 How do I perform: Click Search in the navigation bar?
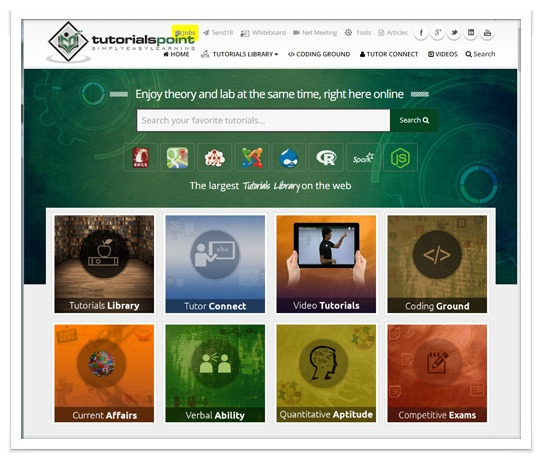(x=480, y=54)
